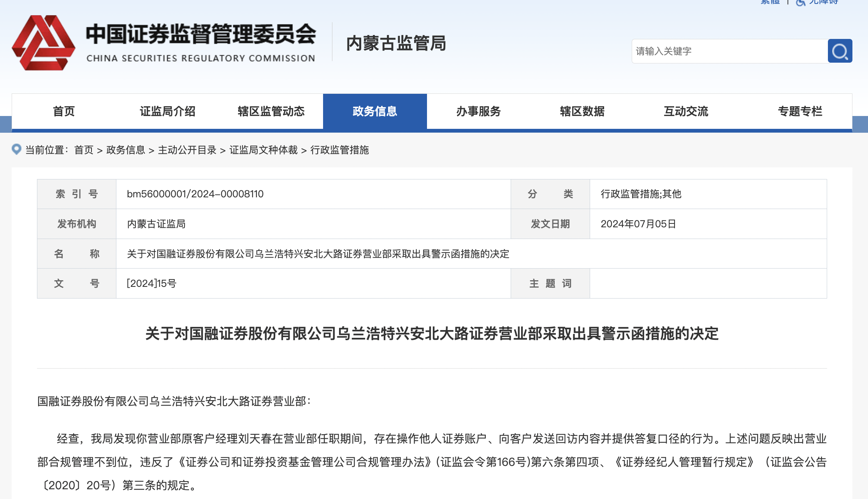Viewport: 868px width, 499px height.
Task: Click the 证监局文种体裁 breadcrumb link
Action: pos(264,150)
